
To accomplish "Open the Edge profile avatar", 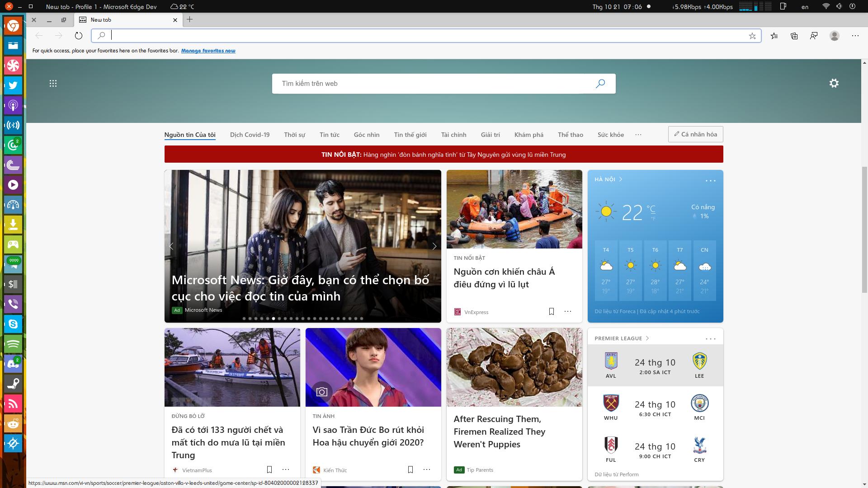I will [x=835, y=36].
